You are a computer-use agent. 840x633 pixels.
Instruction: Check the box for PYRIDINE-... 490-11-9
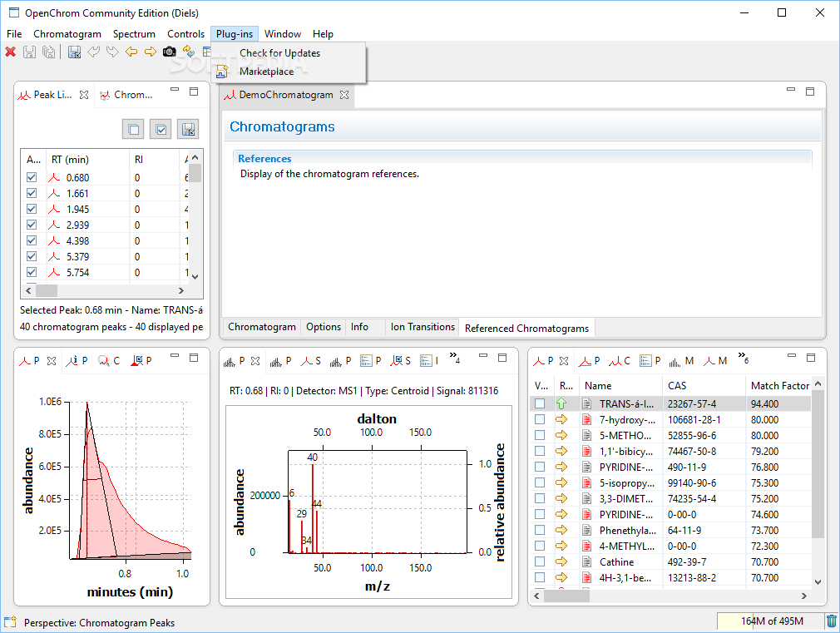click(540, 467)
